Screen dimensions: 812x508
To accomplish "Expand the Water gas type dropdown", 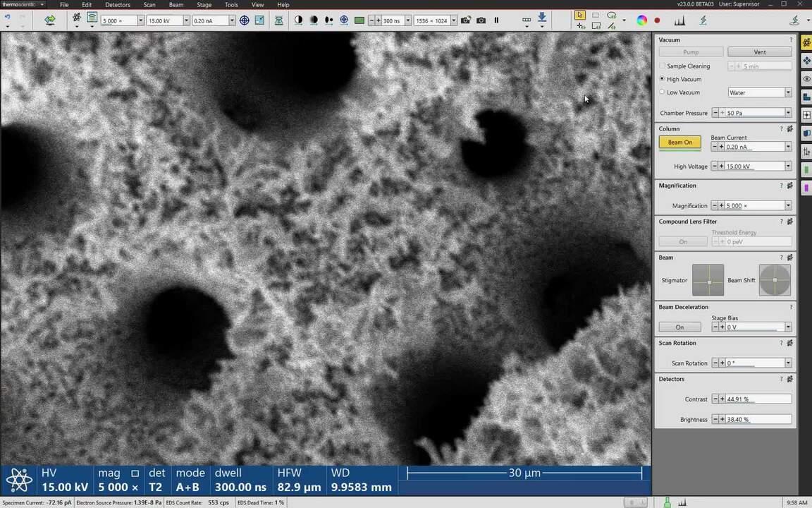I will 787,92.
